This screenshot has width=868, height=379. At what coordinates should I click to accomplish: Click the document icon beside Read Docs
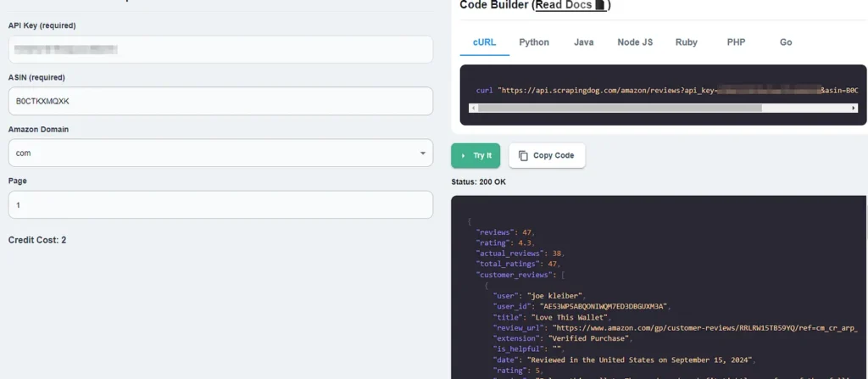[x=600, y=5]
